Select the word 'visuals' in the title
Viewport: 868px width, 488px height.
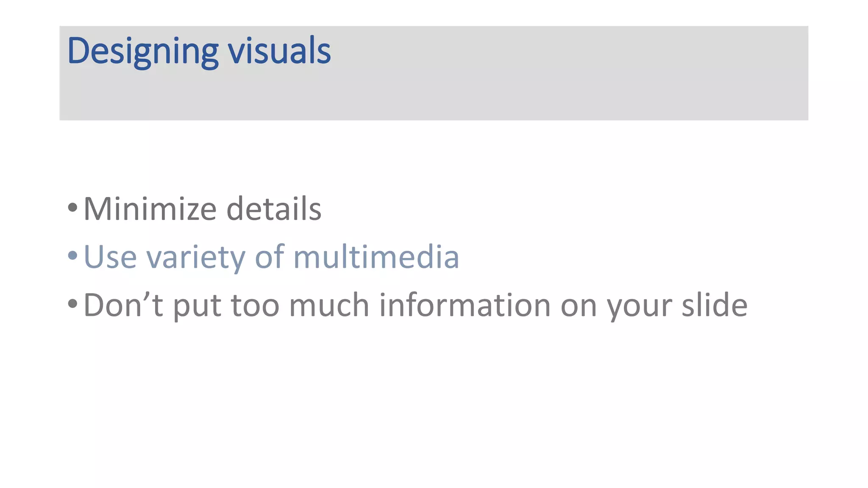(279, 50)
